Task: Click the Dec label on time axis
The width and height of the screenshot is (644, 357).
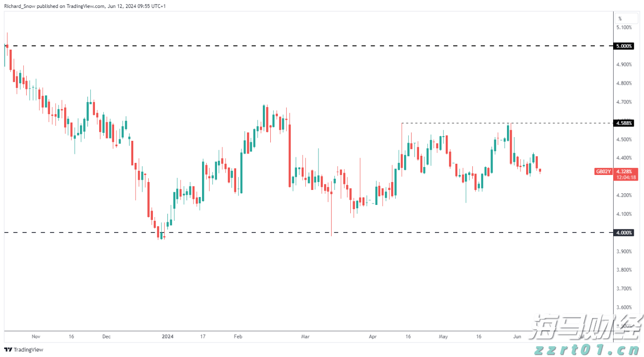Action: pyautogui.click(x=106, y=336)
